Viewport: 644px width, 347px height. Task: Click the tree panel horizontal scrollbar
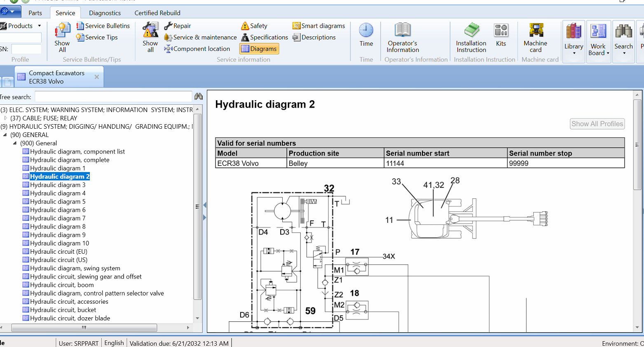(84, 328)
